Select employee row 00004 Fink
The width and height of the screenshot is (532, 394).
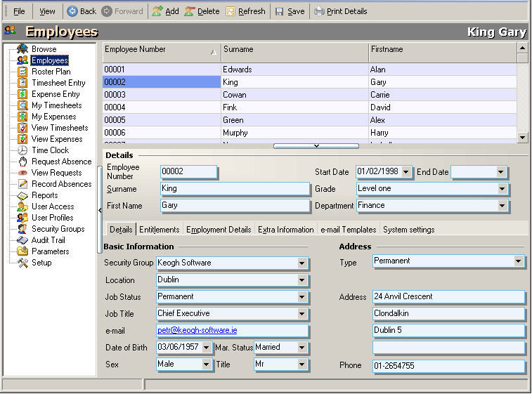(309, 107)
